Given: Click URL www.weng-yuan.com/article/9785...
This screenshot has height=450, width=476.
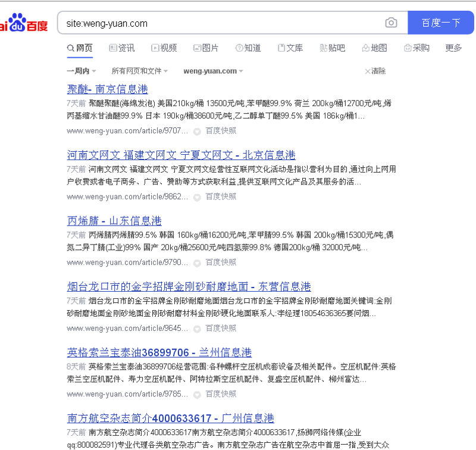Looking at the screenshot, I should (x=127, y=394).
